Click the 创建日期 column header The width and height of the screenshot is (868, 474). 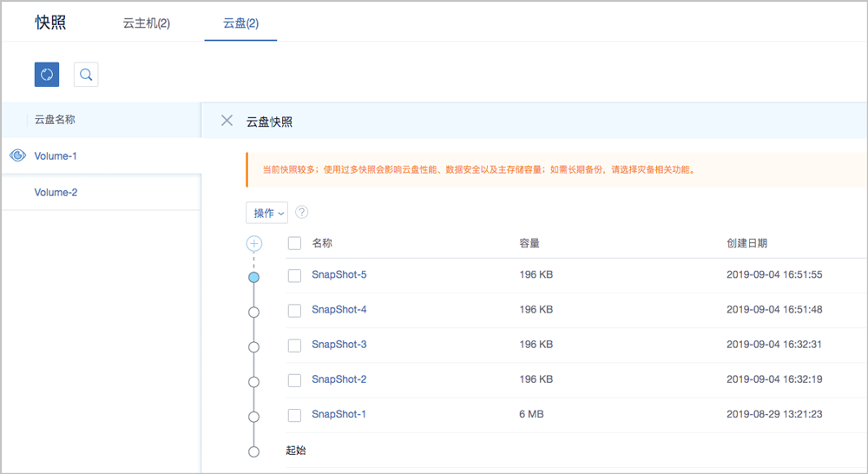[746, 244]
